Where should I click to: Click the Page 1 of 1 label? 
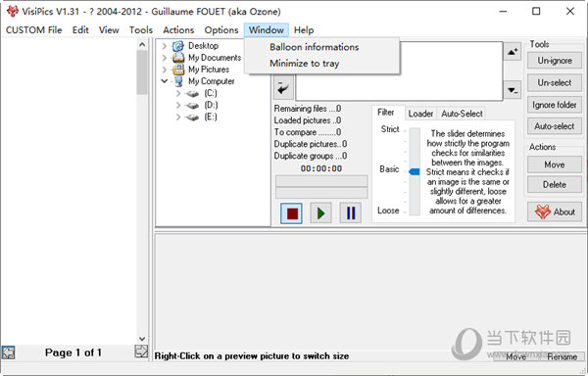[x=73, y=352]
